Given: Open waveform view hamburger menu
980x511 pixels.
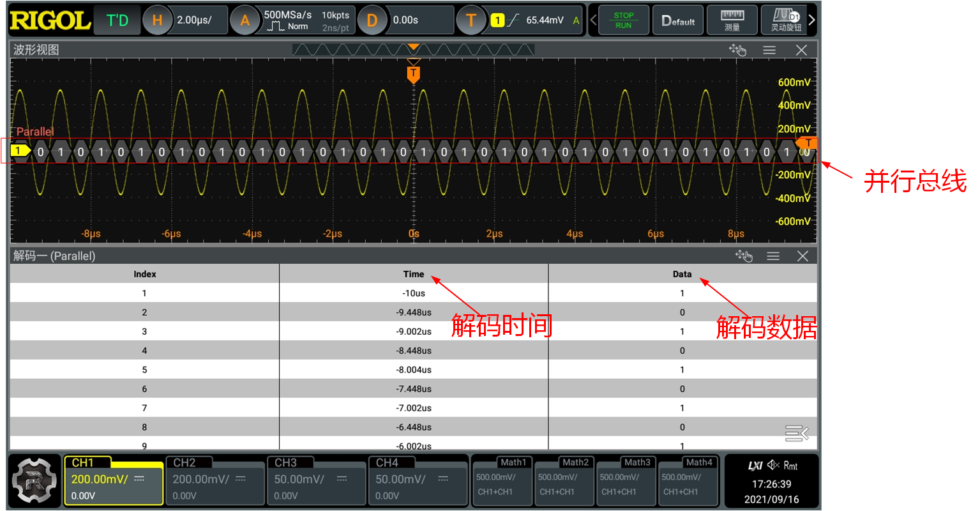Looking at the screenshot, I should (x=769, y=50).
